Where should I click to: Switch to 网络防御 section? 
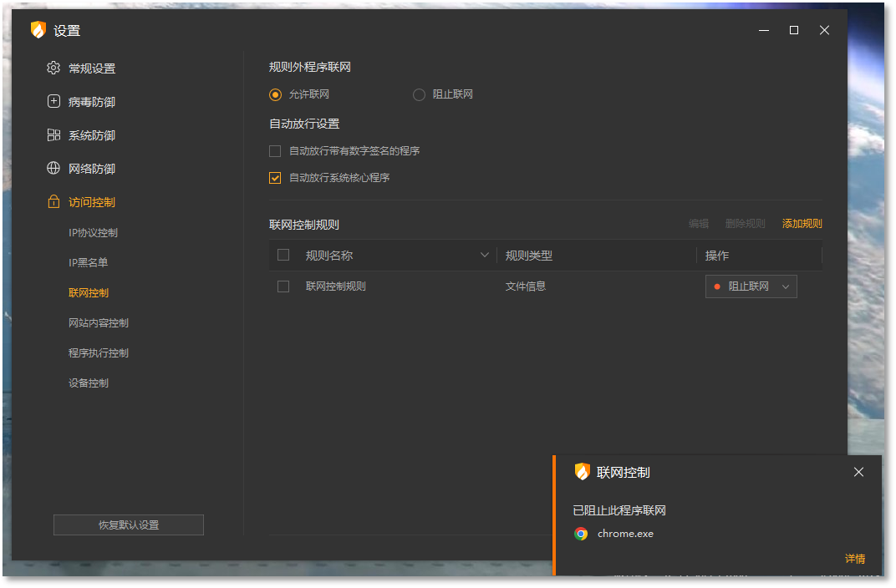tap(92, 169)
